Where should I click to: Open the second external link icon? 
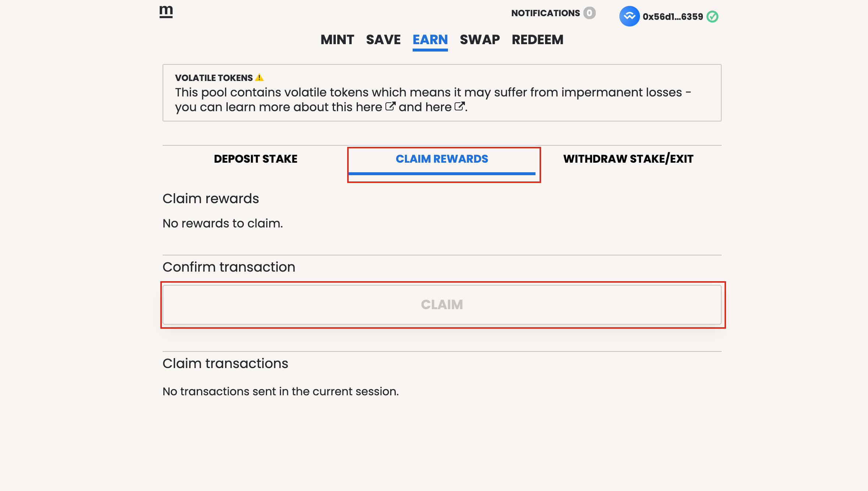pos(460,106)
